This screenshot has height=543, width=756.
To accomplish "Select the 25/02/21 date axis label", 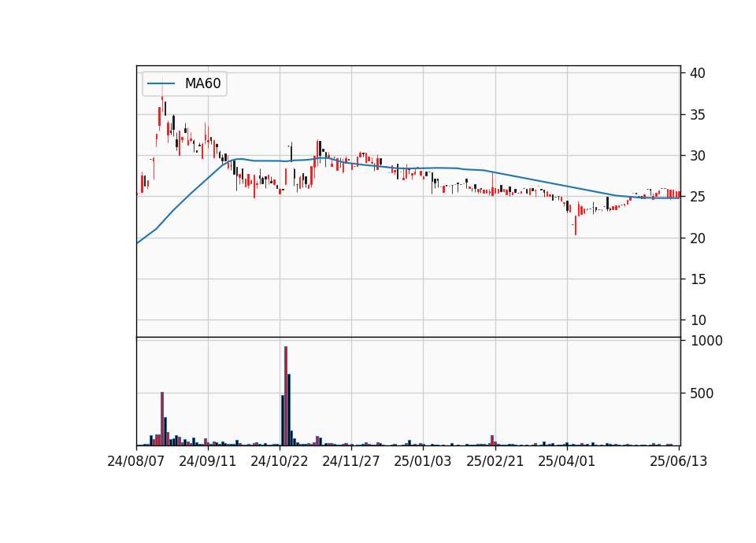I will point(495,461).
